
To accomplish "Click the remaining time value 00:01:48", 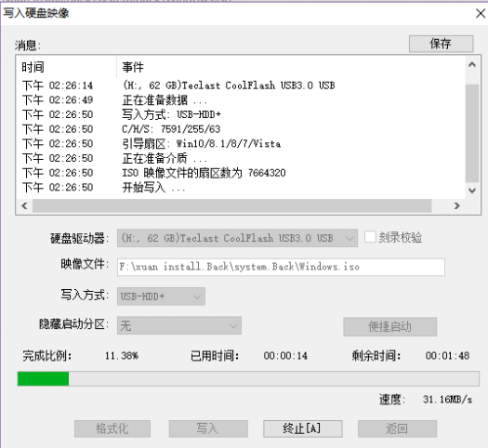I will click(447, 356).
